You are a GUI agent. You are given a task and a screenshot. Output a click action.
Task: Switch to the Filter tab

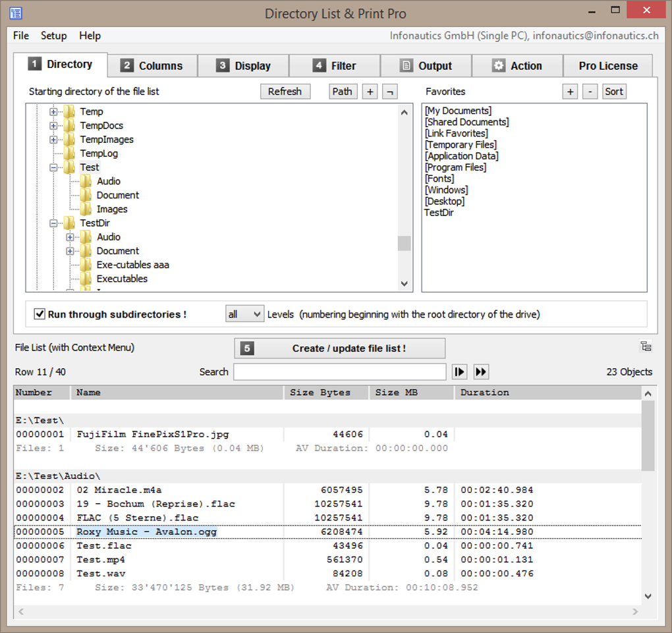335,65
